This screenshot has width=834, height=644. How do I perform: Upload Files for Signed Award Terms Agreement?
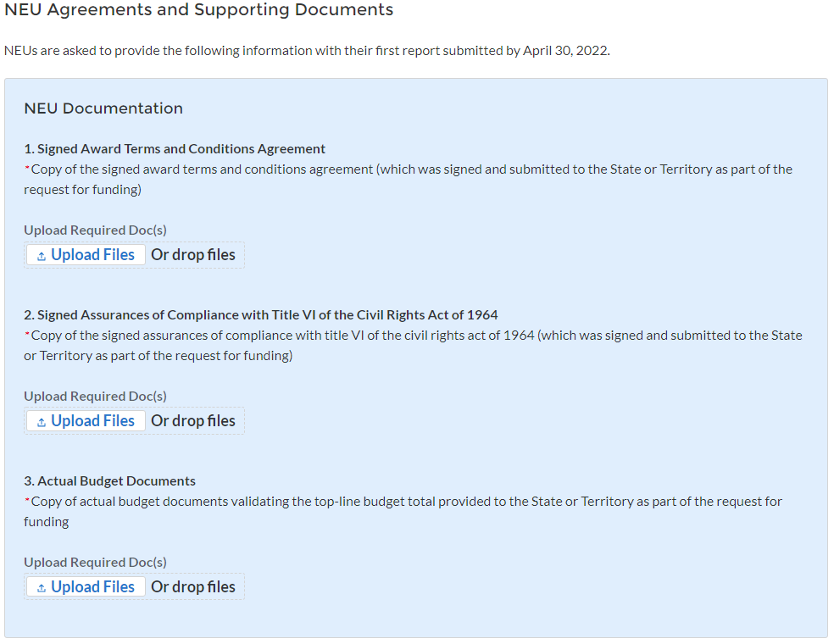[92, 255]
